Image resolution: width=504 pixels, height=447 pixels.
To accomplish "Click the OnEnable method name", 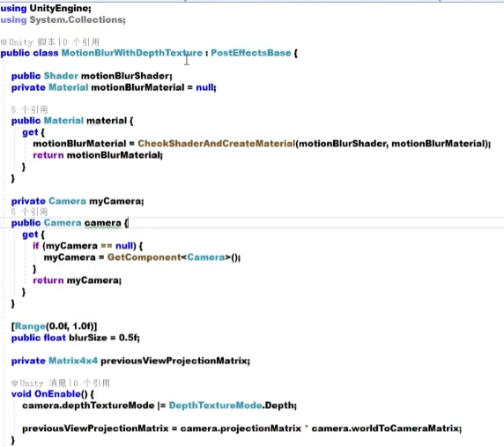I will (57, 394).
